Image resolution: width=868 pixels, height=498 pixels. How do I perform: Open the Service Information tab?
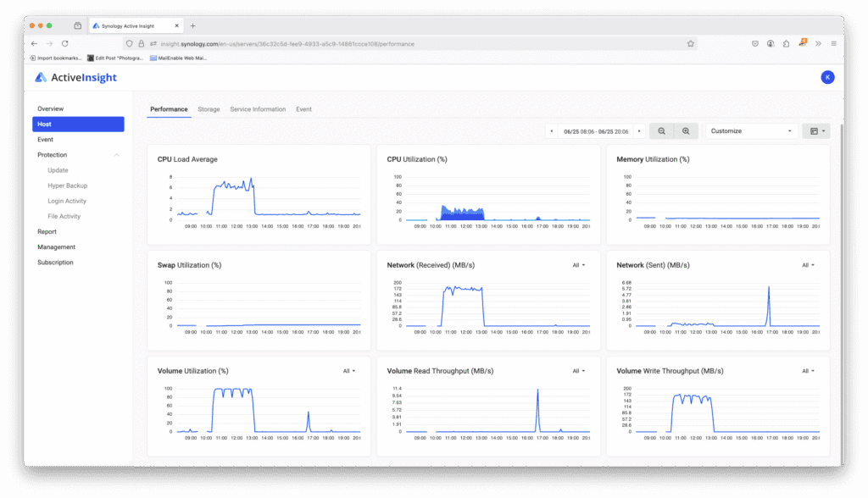[x=258, y=109]
